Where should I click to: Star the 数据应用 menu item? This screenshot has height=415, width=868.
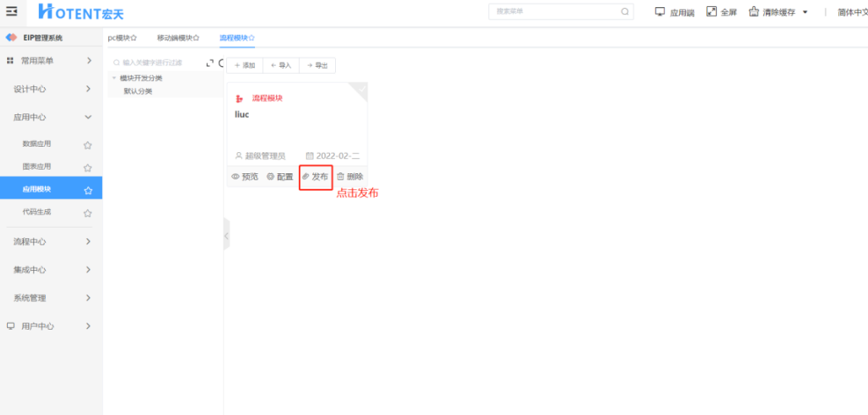click(x=87, y=146)
